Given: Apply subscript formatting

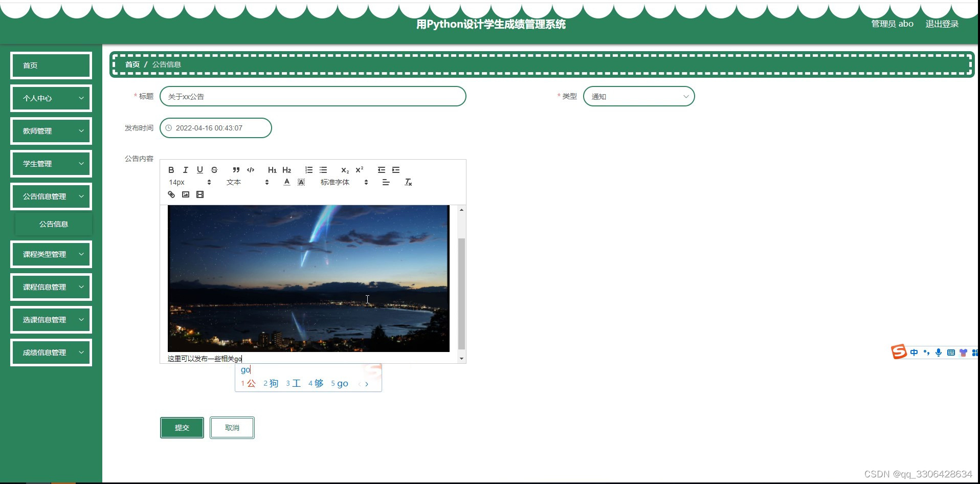Looking at the screenshot, I should (x=345, y=170).
